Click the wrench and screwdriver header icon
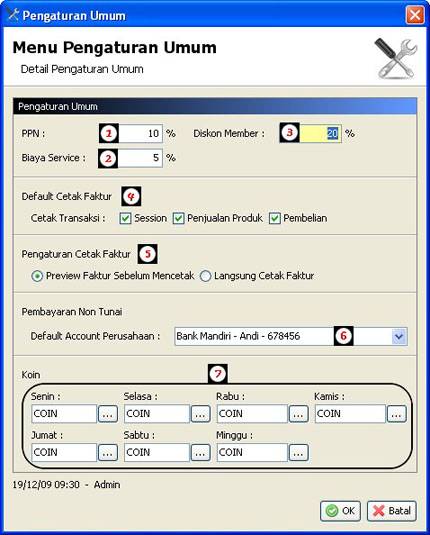Screen dimensions: 430x535 coord(396,58)
